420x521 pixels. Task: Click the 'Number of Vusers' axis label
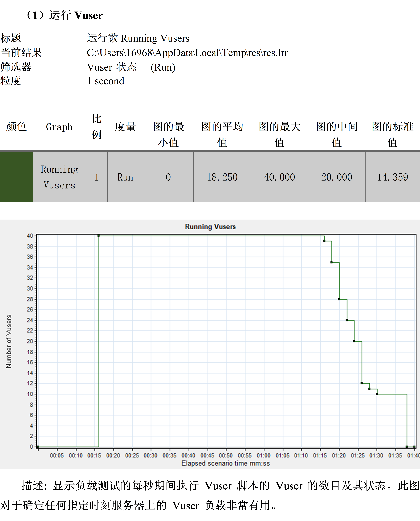tap(9, 341)
